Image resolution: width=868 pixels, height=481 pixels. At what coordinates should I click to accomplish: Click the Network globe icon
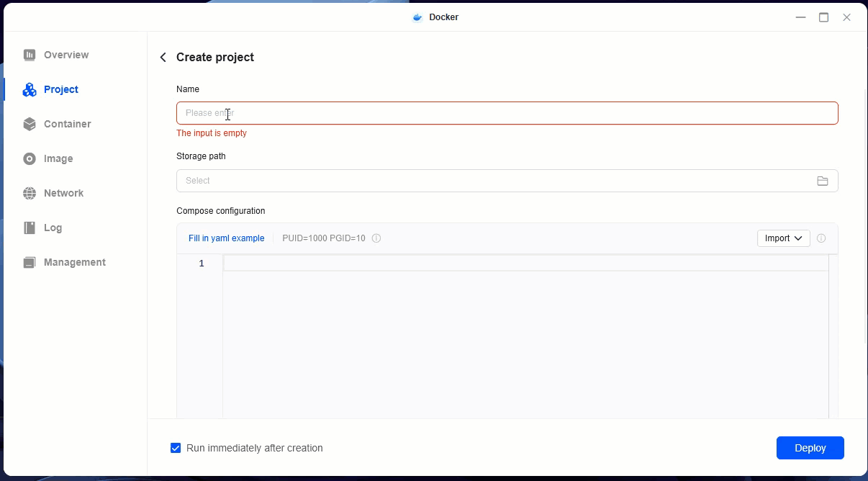[x=30, y=193]
